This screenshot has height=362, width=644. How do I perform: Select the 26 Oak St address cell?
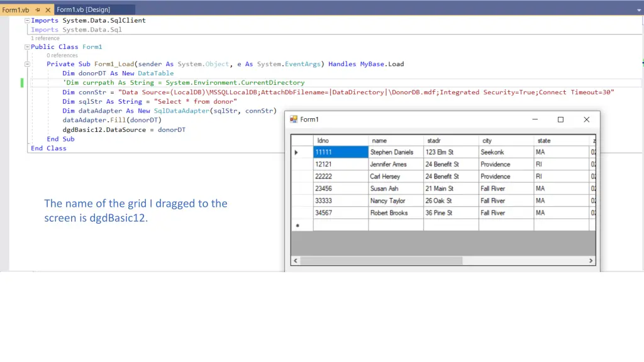451,200
